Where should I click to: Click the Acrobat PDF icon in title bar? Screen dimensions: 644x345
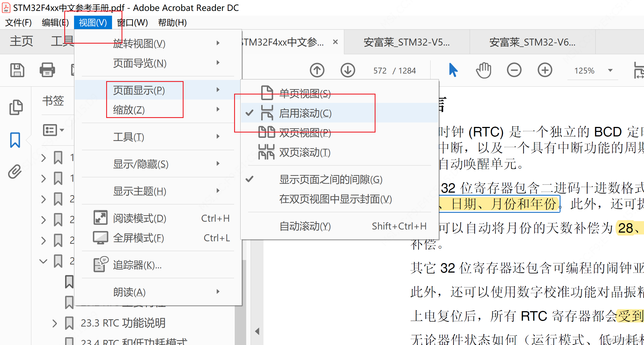point(6,8)
